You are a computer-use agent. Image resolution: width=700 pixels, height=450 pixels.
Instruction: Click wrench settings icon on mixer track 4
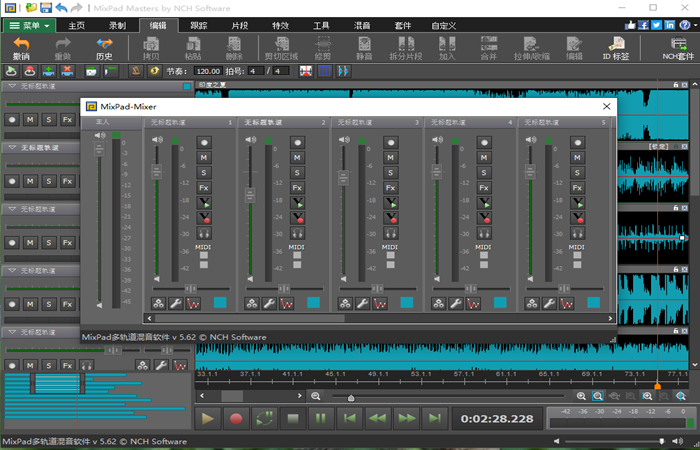tap(456, 304)
